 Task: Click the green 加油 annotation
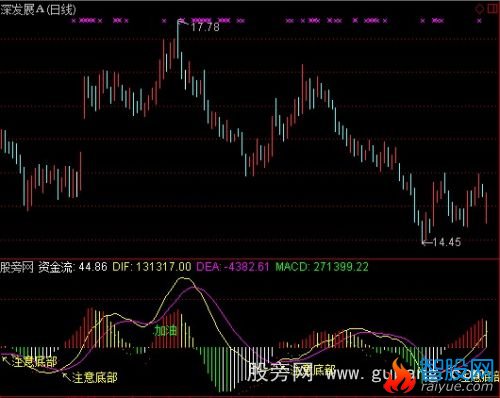click(x=165, y=331)
